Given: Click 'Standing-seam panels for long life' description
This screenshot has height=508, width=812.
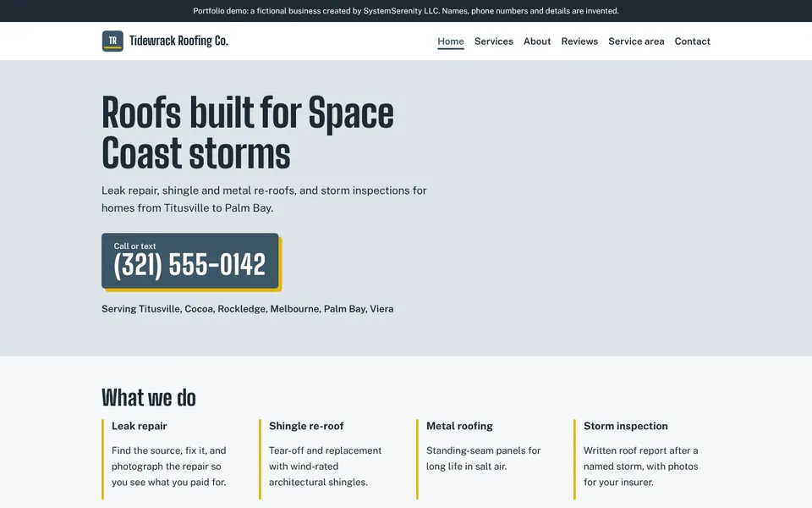Looking at the screenshot, I should coord(483,458).
